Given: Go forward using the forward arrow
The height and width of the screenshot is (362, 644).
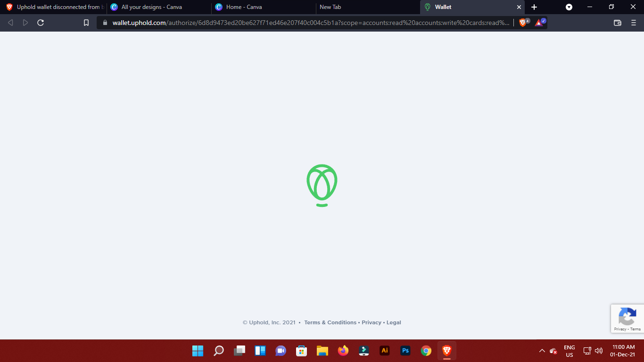Looking at the screenshot, I should pyautogui.click(x=25, y=23).
